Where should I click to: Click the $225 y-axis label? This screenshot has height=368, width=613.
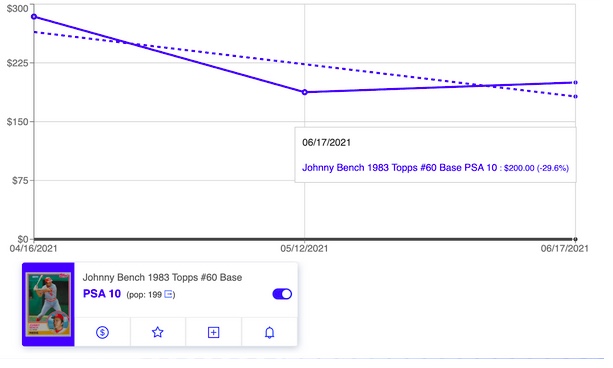pyautogui.click(x=18, y=63)
